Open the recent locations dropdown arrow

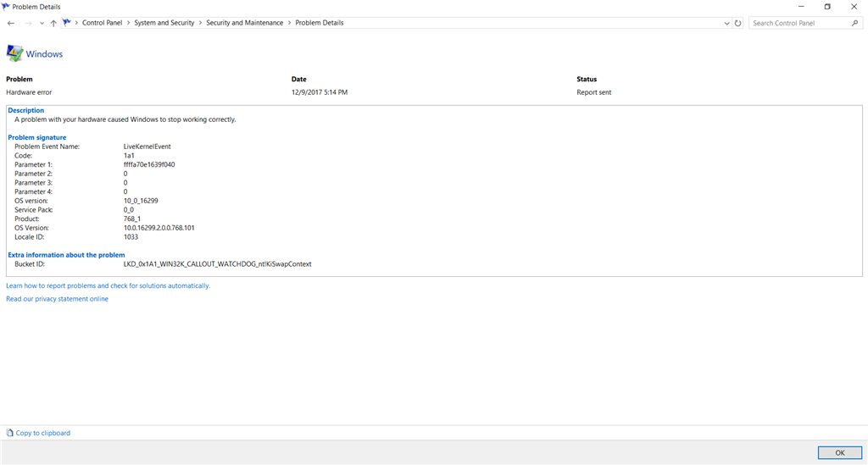click(x=42, y=23)
